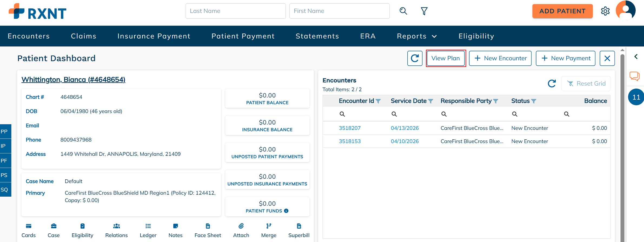Open the Whittington, Bianca patient link
Screen dimensions: 644x242
click(x=73, y=80)
